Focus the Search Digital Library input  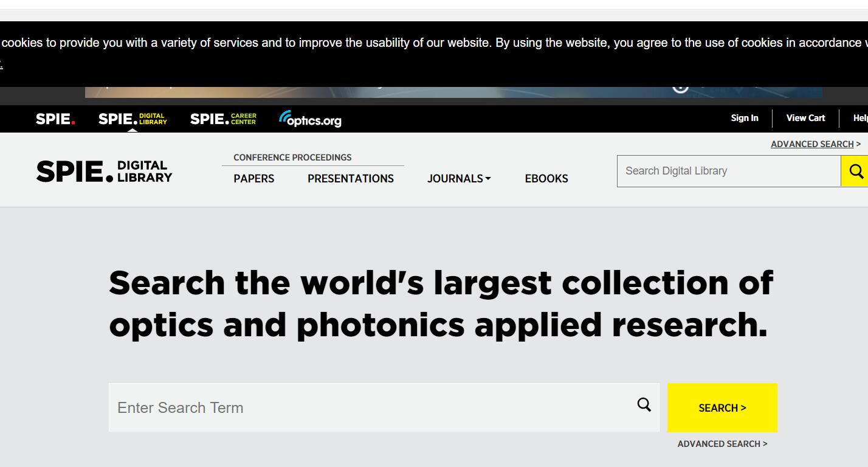click(x=729, y=171)
